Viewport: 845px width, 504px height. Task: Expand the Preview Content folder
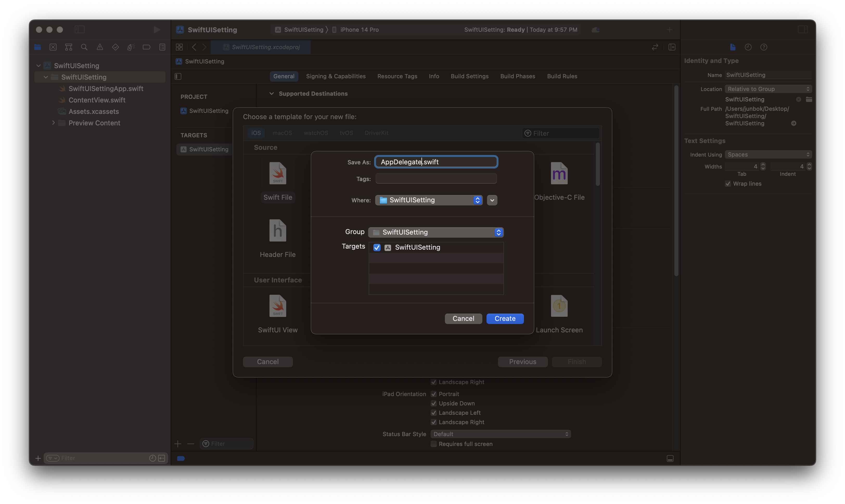point(53,123)
